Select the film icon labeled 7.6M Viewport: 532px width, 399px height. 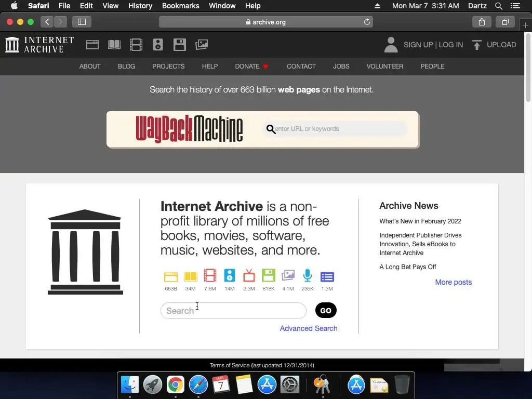click(210, 275)
